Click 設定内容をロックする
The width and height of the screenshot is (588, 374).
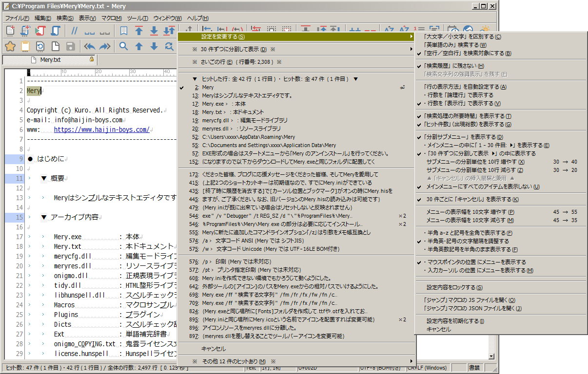(x=501, y=287)
